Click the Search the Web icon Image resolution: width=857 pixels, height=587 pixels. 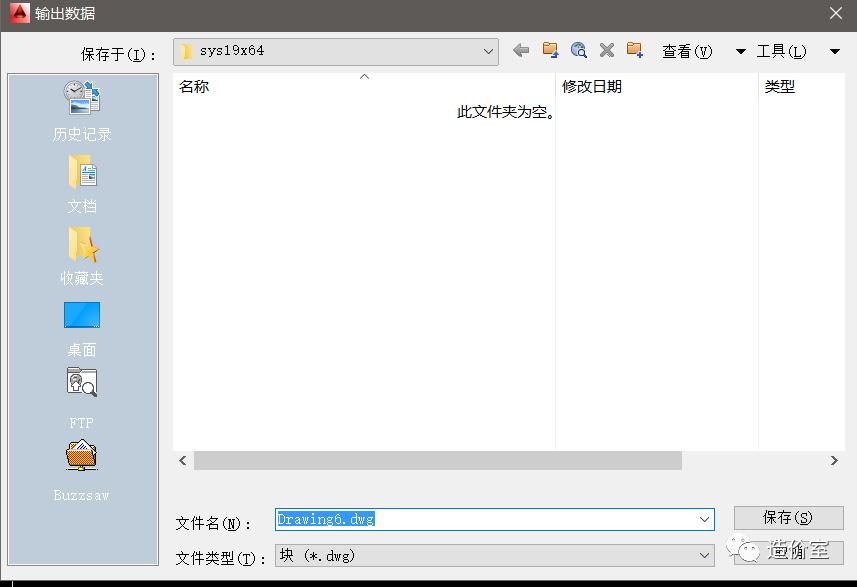[578, 50]
